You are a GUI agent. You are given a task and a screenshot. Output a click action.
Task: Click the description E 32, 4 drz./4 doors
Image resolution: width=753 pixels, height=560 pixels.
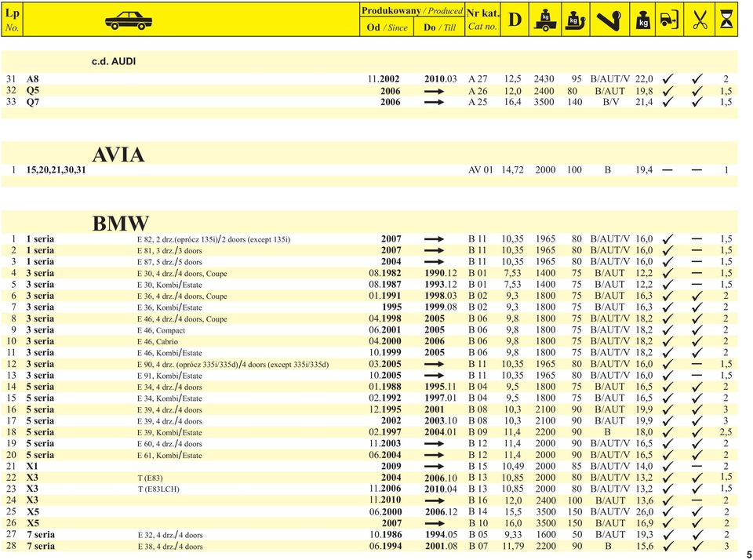170,535
